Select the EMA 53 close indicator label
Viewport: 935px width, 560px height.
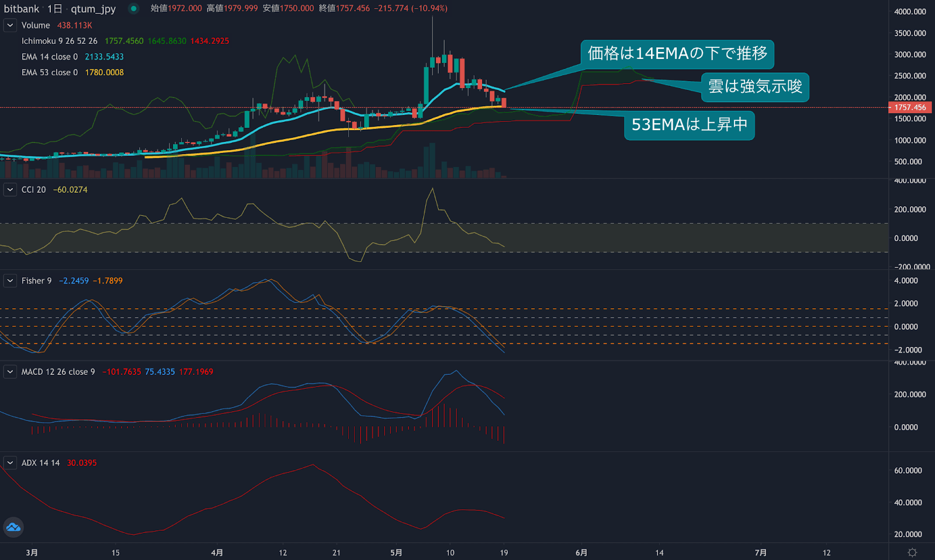click(x=49, y=72)
